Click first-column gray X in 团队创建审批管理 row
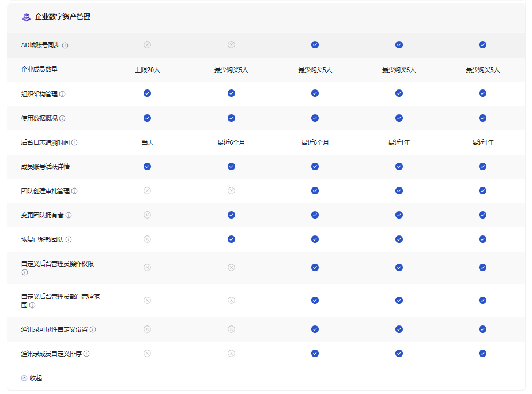The image size is (532, 394). [x=147, y=191]
